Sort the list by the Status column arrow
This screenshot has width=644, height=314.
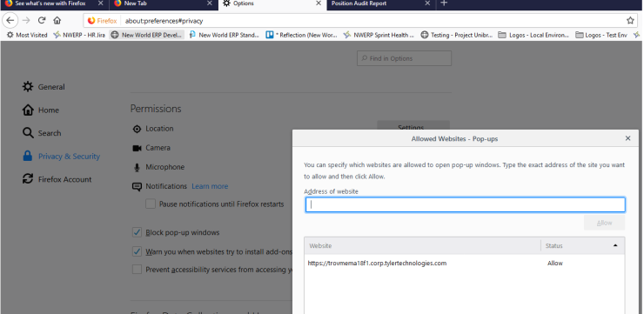point(614,245)
